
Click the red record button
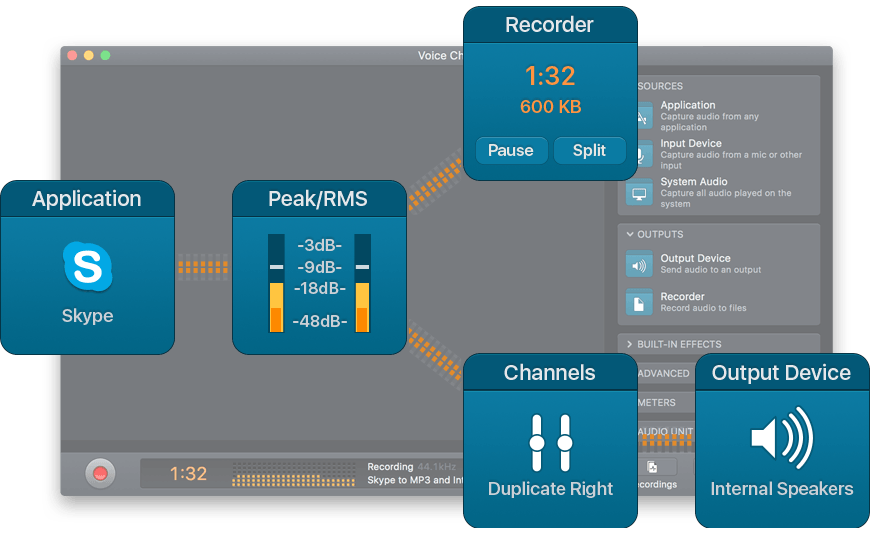click(100, 473)
